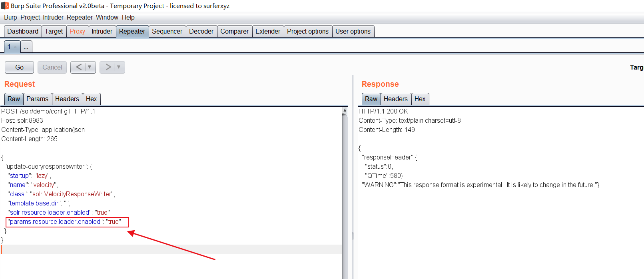Viewport: 644px width, 279px height.
Task: Click the Cancel button
Action: coord(52,67)
